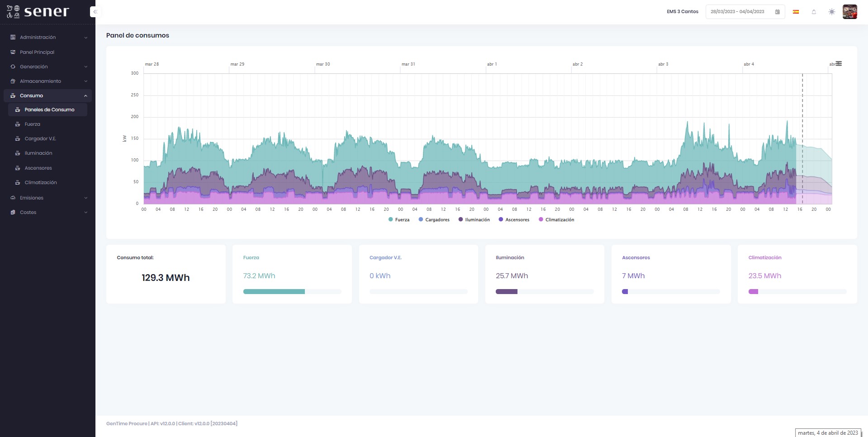Change language via Spanish flag icon
The width and height of the screenshot is (868, 437).
[x=796, y=12]
